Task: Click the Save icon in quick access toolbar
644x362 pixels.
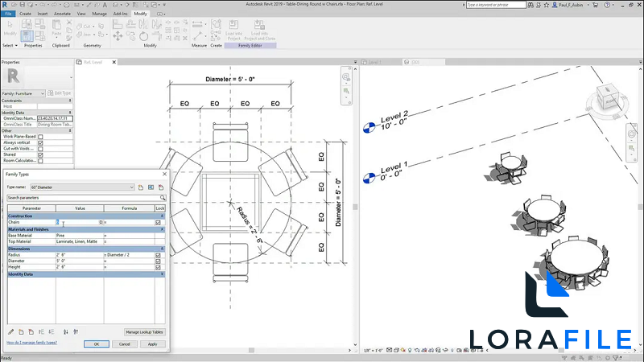Action: tap(23, 5)
